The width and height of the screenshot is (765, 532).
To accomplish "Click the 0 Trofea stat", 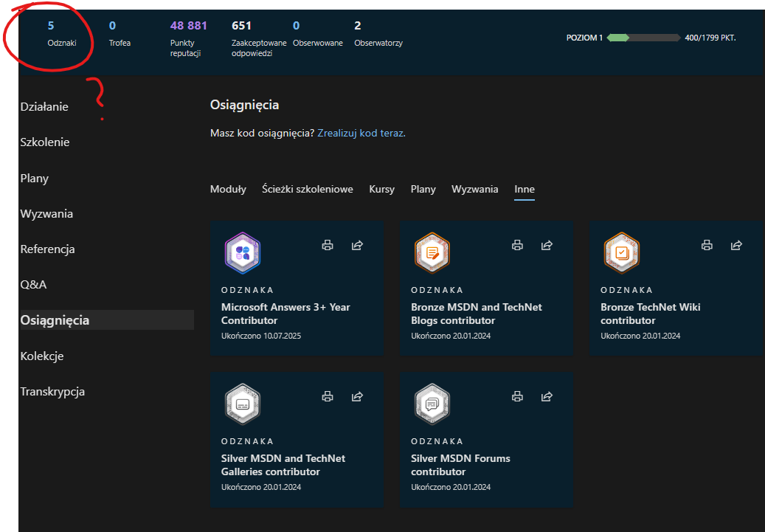I will click(120, 34).
